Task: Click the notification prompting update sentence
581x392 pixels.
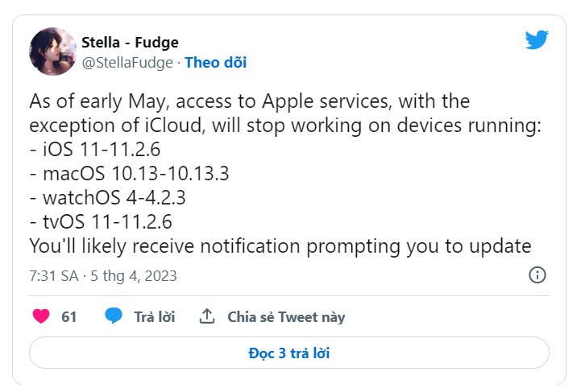Action: 280,246
